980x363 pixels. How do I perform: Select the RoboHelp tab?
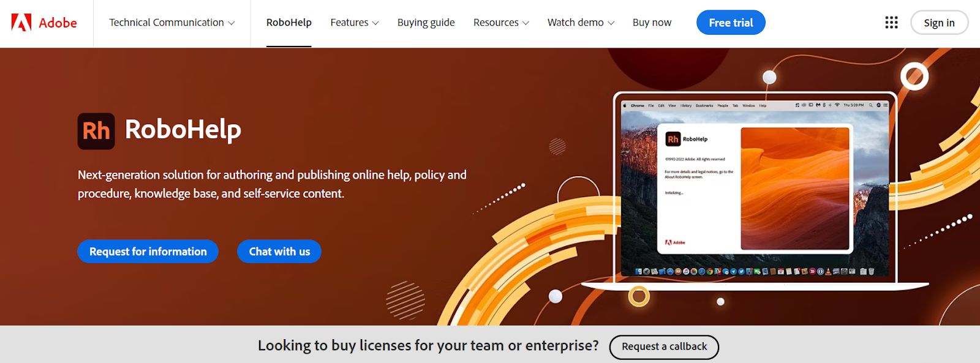289,23
